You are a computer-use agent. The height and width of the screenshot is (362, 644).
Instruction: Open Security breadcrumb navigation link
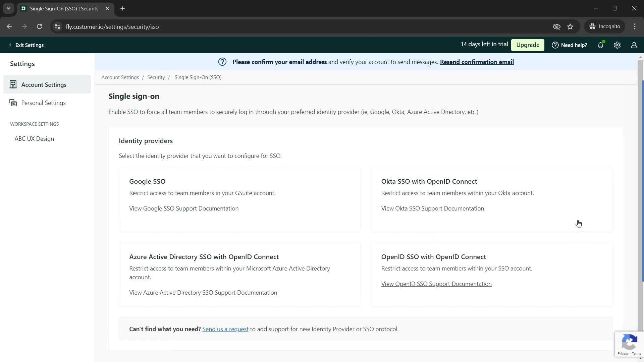click(x=156, y=77)
